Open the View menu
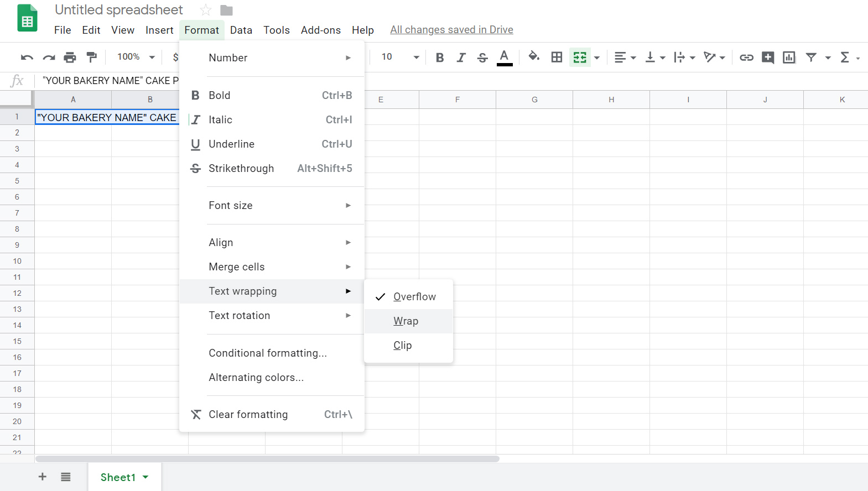The height and width of the screenshot is (491, 868). click(122, 30)
